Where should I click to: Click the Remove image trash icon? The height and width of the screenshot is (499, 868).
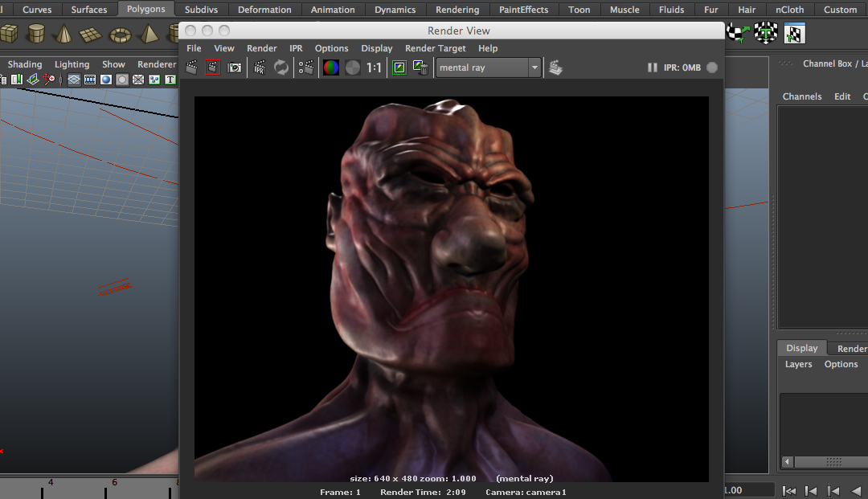point(420,67)
